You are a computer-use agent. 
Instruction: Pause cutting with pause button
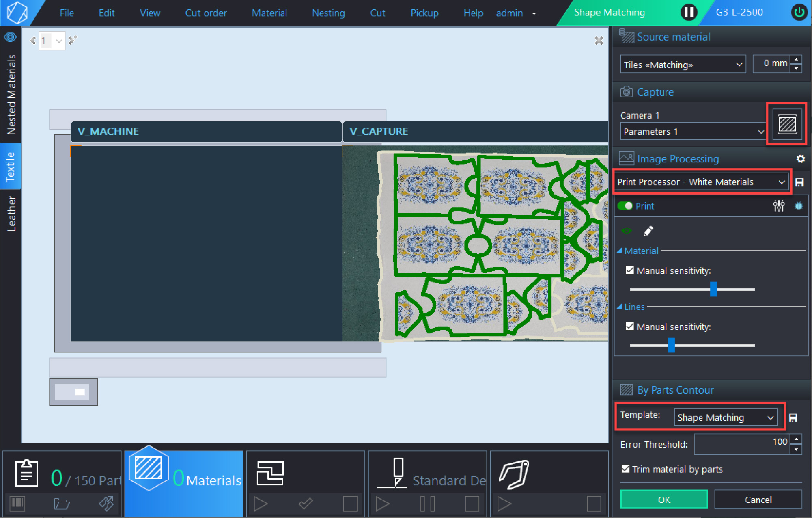point(427,504)
